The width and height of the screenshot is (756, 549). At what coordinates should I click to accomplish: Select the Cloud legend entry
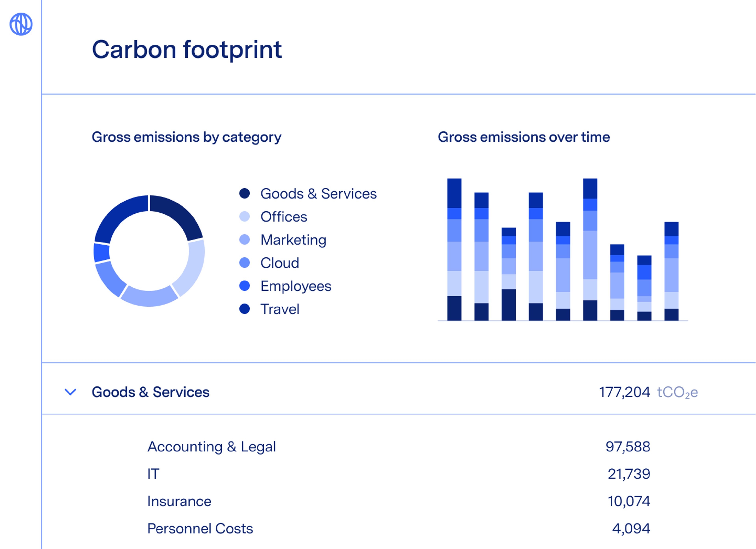[280, 263]
